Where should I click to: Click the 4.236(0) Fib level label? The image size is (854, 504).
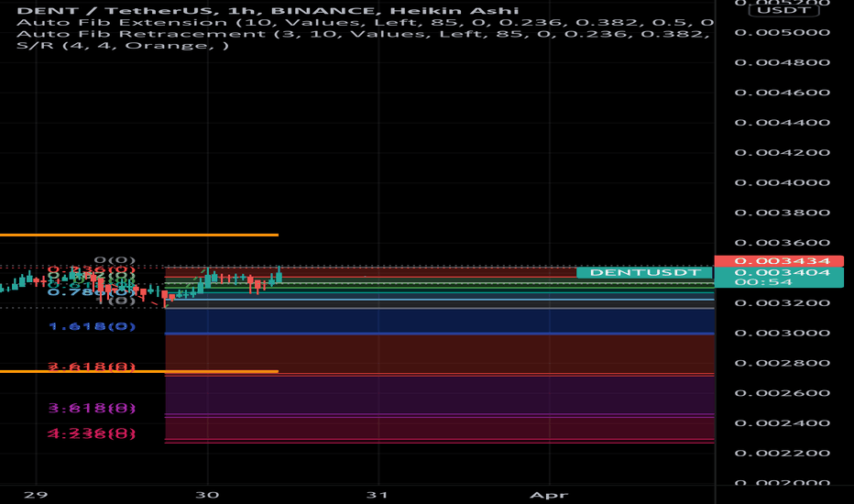point(92,433)
